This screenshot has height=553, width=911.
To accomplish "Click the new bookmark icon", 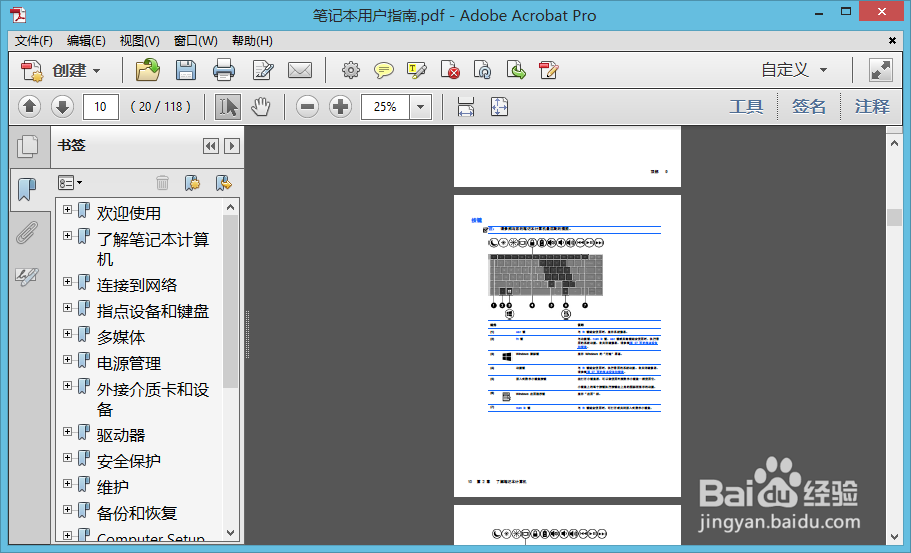I will (x=192, y=183).
